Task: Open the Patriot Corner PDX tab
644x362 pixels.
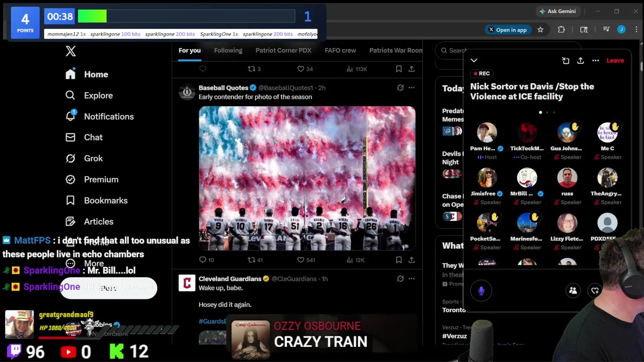Action: point(283,50)
